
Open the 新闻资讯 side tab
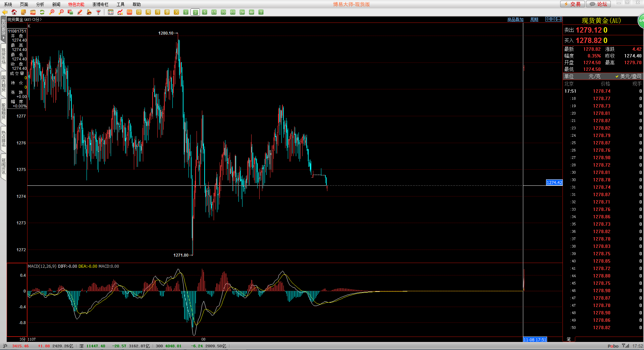(3, 167)
